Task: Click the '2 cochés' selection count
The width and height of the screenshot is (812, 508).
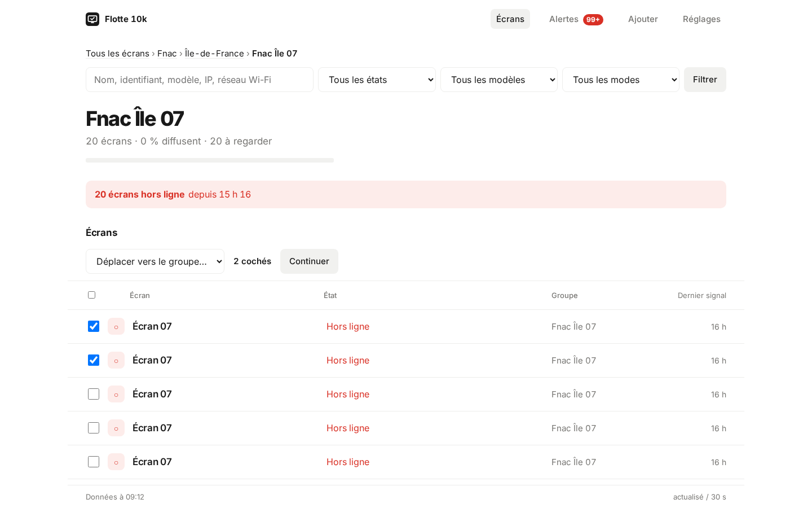Action: point(252,261)
